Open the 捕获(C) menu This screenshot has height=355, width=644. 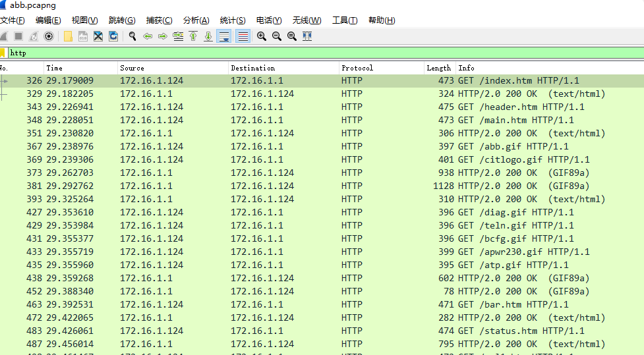(159, 20)
